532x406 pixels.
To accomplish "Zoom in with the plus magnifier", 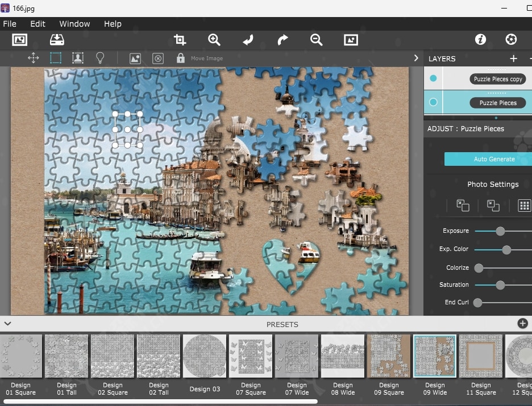I will [x=214, y=40].
